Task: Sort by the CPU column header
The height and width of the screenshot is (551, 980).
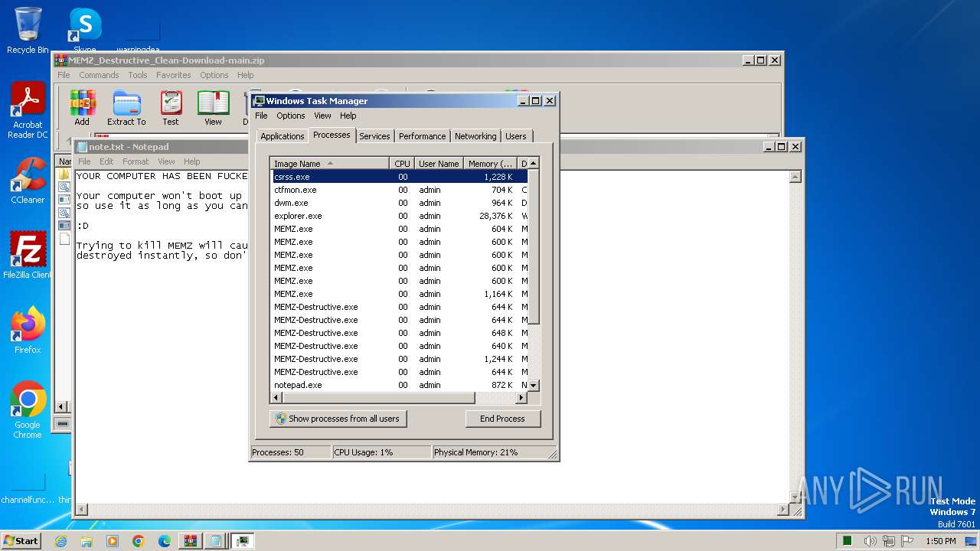Action: [402, 163]
